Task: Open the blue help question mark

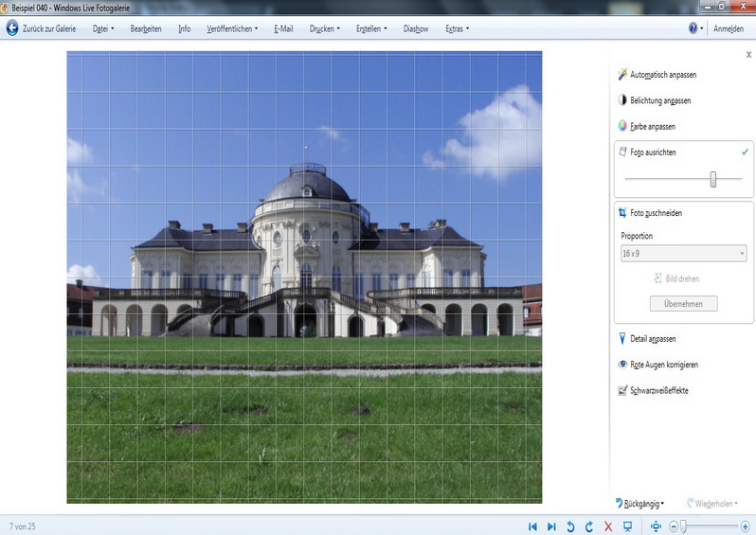Action: coord(693,28)
